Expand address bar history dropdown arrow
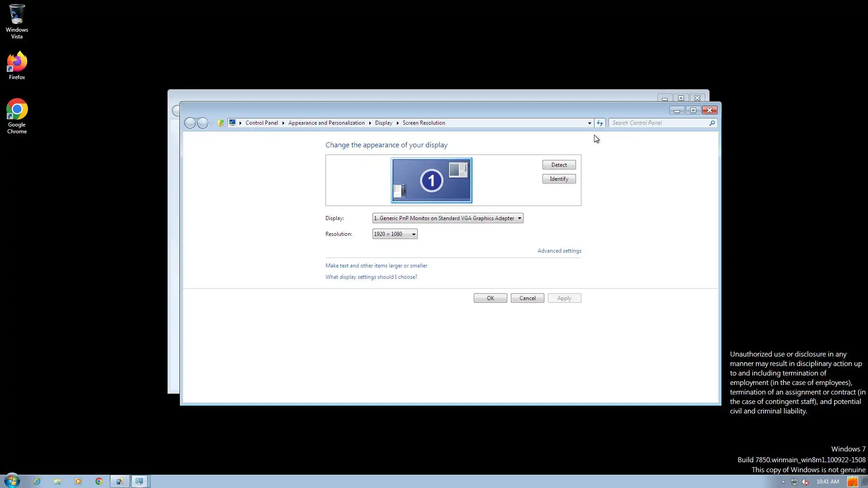The height and width of the screenshot is (488, 868). click(x=590, y=123)
